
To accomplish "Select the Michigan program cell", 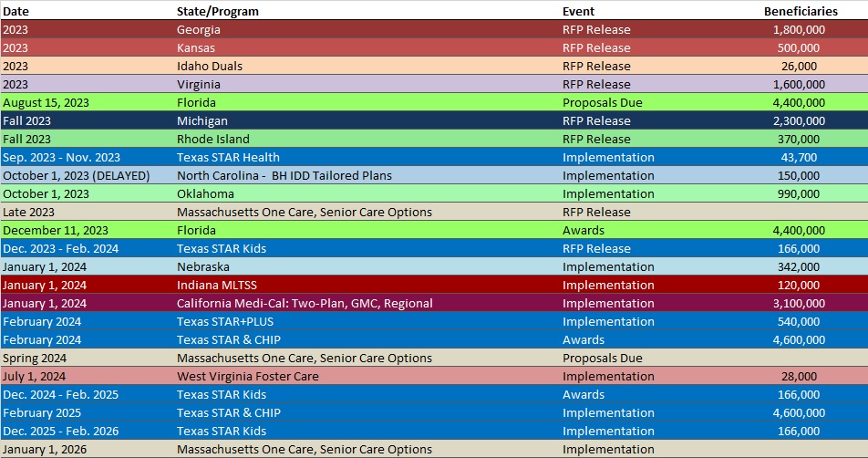I will 202,120.
